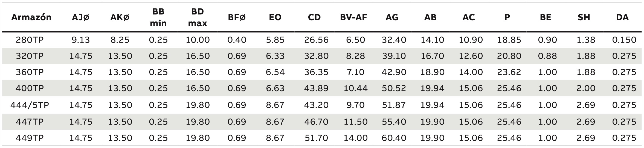Select the CD value 26.56

click(x=316, y=40)
